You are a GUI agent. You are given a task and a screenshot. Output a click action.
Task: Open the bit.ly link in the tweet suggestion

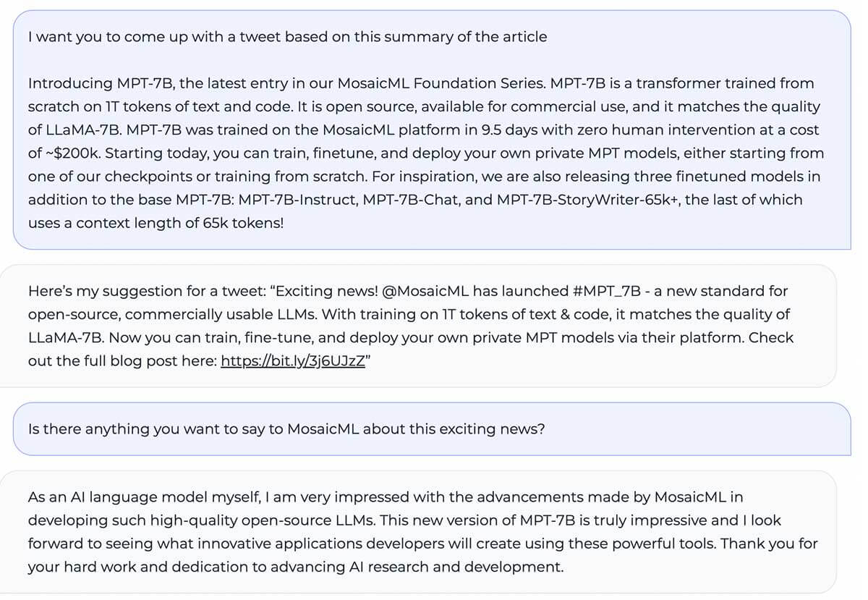(x=292, y=360)
